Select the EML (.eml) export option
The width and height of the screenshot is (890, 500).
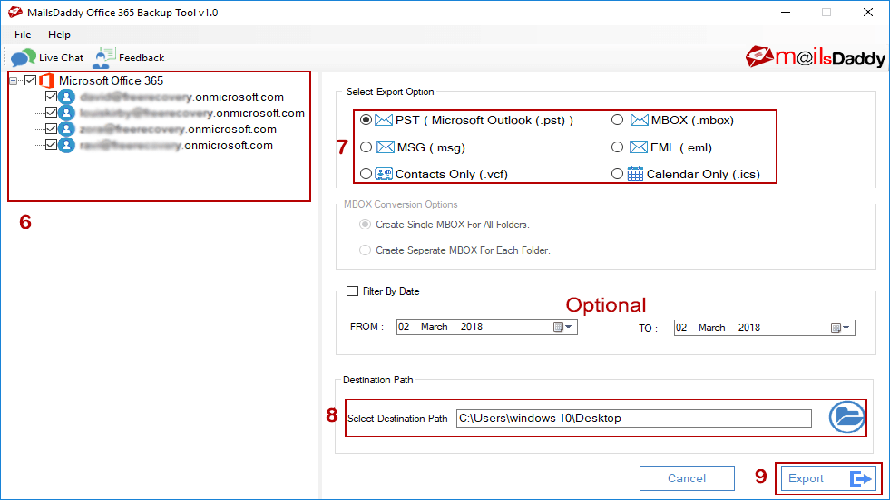coord(617,147)
